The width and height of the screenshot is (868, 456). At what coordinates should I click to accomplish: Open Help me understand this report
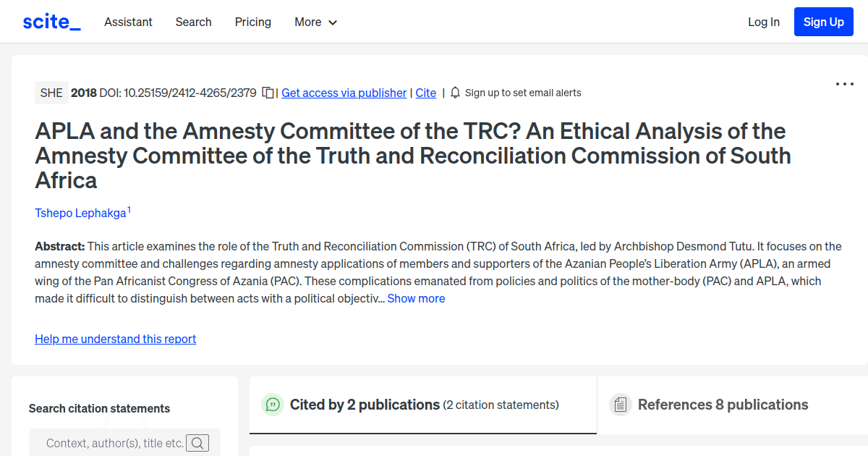[115, 339]
